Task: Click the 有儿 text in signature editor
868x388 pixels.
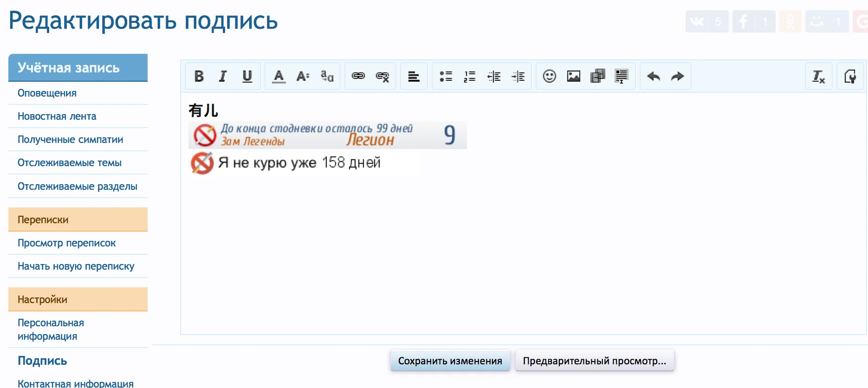Action: [x=203, y=110]
